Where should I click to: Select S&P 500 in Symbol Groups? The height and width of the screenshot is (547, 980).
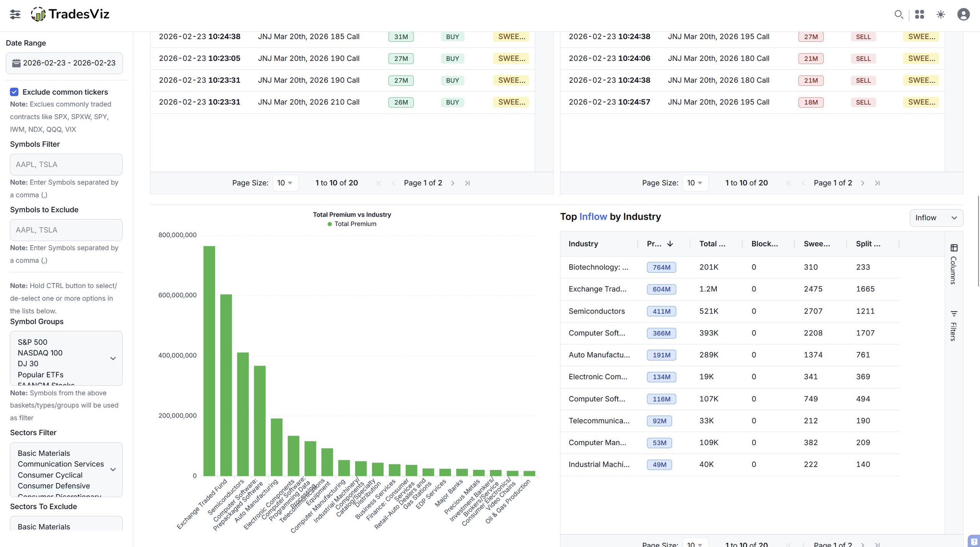click(x=33, y=342)
